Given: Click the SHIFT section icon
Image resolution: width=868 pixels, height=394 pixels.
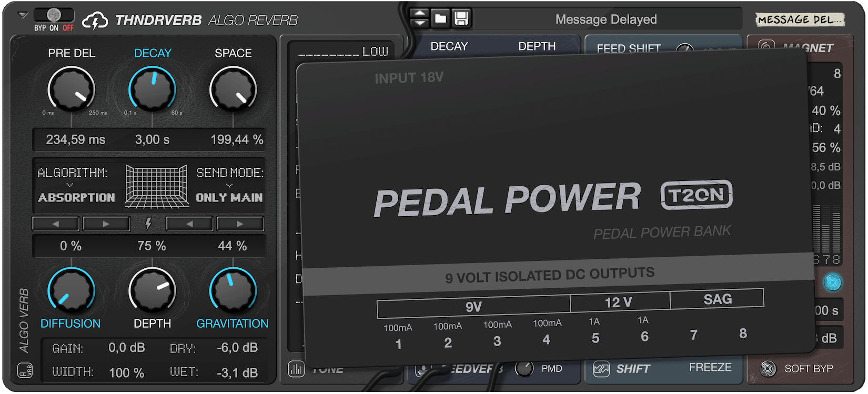Looking at the screenshot, I should [x=601, y=369].
